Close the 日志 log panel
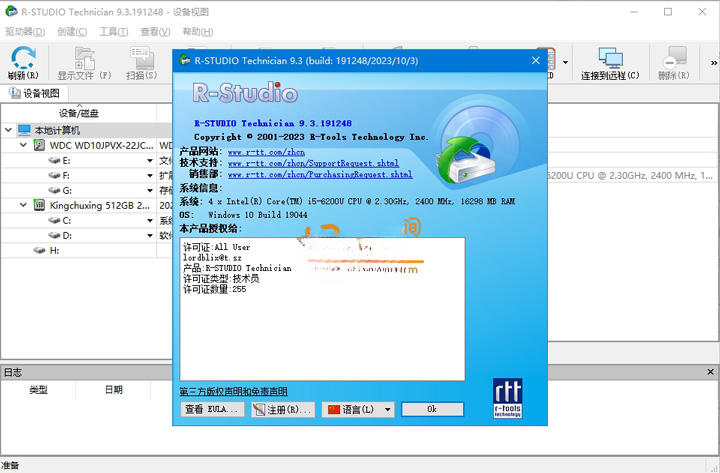This screenshot has width=720, height=473. [710, 372]
